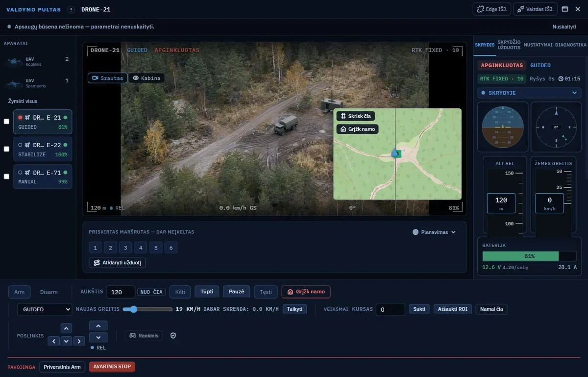Click the drone marker on the map
This screenshot has width=588, height=377.
395,153
